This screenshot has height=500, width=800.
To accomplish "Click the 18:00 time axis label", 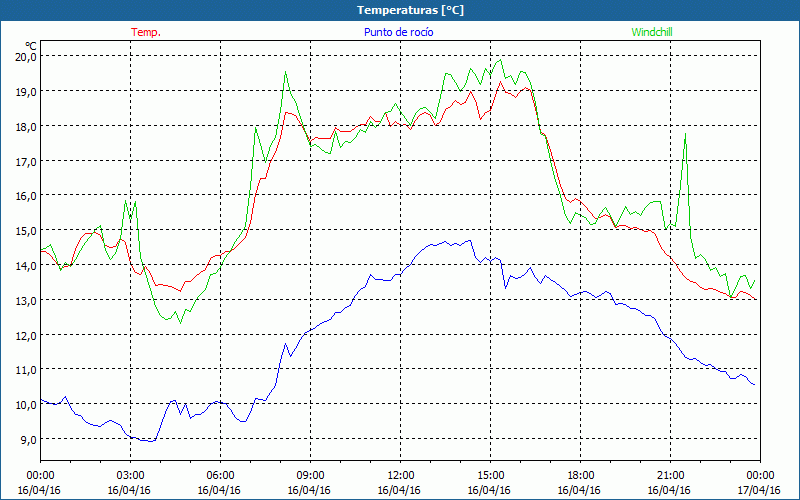I will [x=580, y=476].
